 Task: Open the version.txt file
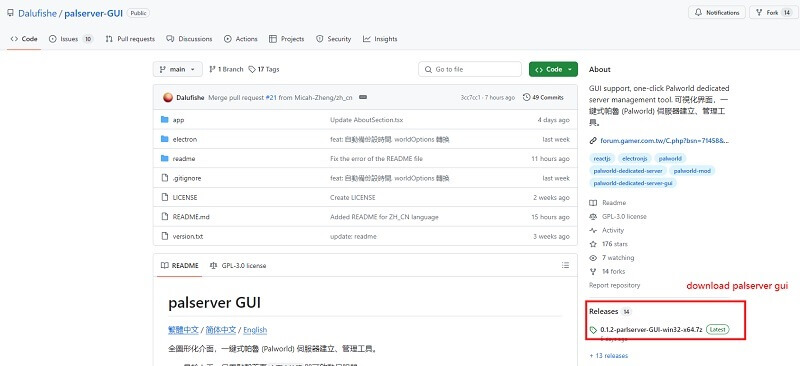[x=188, y=236]
